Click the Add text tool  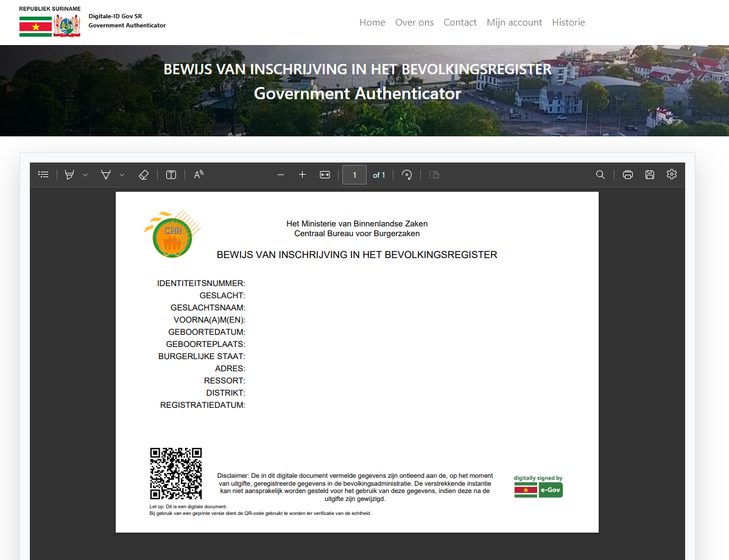(x=171, y=175)
